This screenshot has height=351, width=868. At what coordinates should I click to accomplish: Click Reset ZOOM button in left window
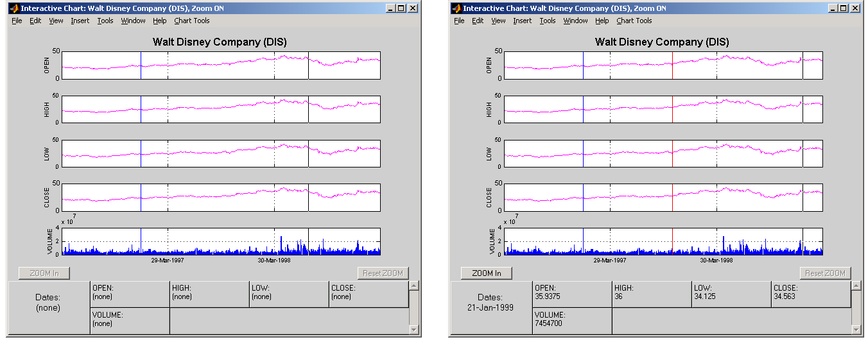383,273
